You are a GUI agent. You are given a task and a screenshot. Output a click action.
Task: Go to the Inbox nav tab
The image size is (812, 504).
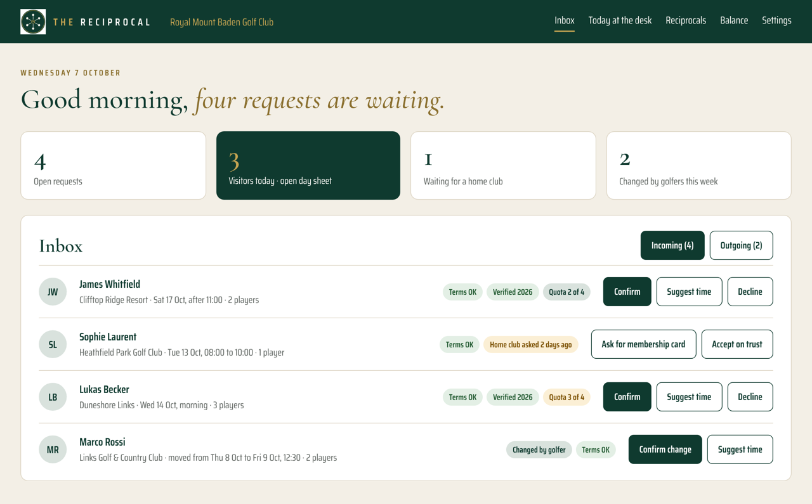[565, 20]
